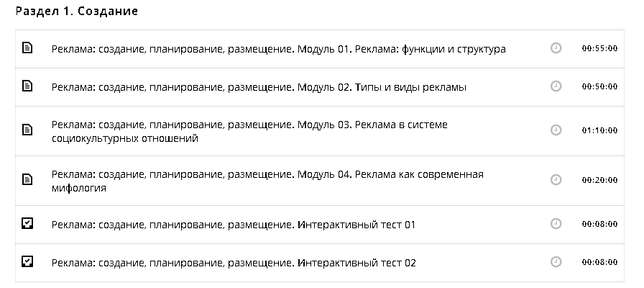
Task: Click the clock icon in Модуль 02 row
Action: (556, 86)
